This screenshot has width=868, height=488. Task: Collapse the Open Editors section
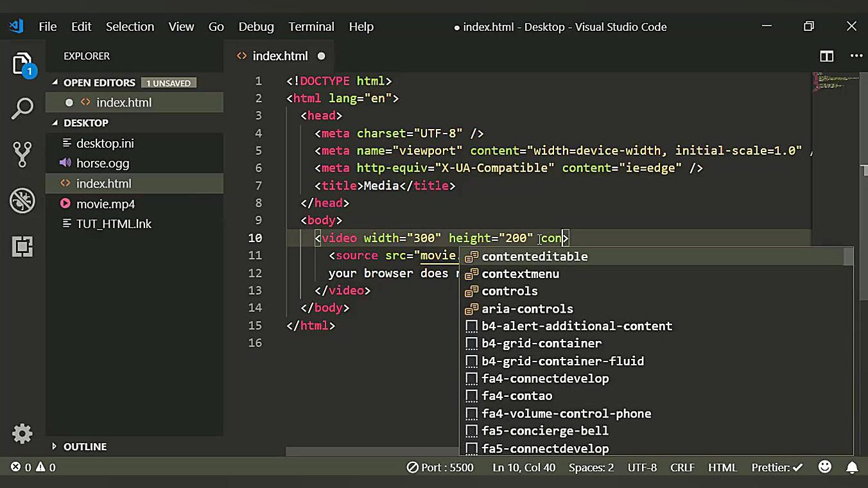55,82
